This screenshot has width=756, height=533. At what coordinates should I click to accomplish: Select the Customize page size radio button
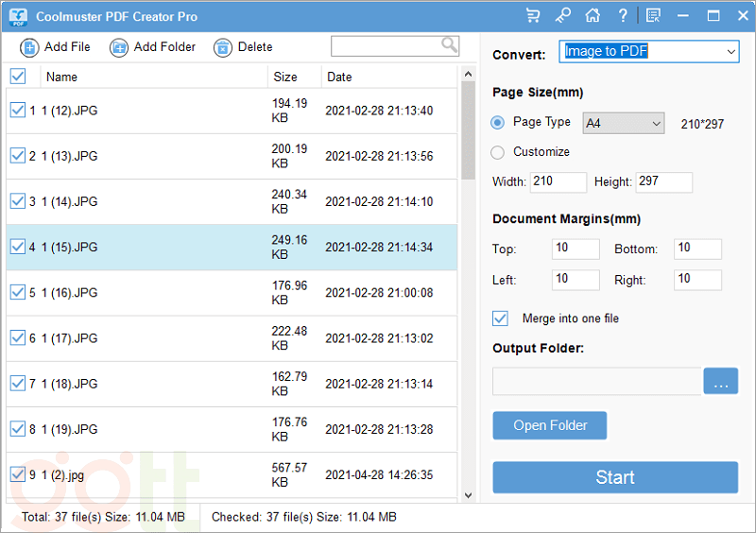point(498,152)
